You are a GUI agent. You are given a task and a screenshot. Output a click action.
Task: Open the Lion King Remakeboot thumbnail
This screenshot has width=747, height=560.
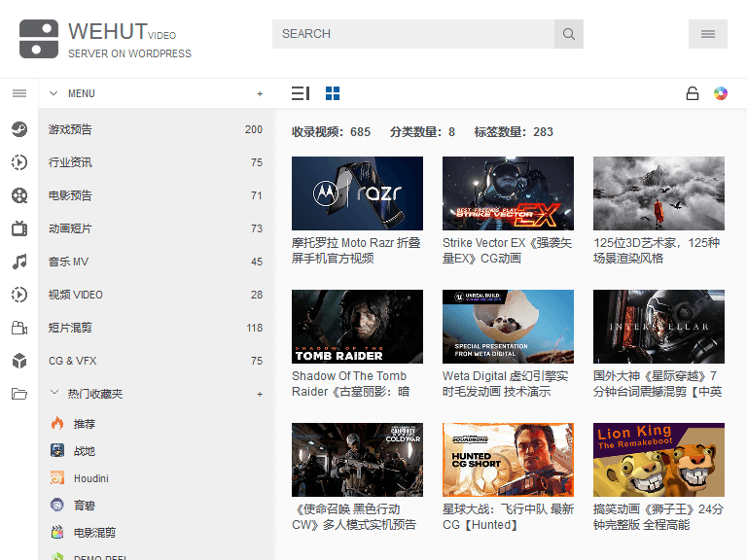[658, 460]
